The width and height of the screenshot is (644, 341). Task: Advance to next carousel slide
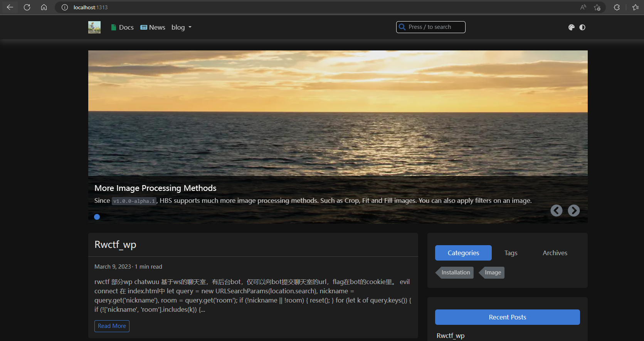(573, 211)
